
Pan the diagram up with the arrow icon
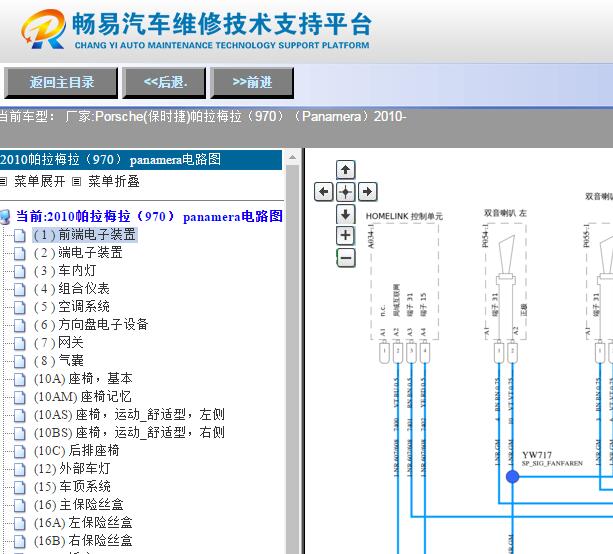pyautogui.click(x=346, y=170)
